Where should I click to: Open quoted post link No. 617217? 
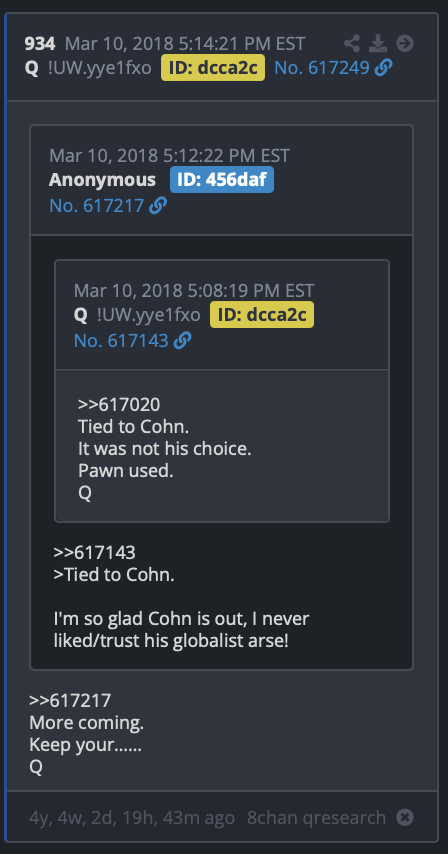click(x=96, y=205)
